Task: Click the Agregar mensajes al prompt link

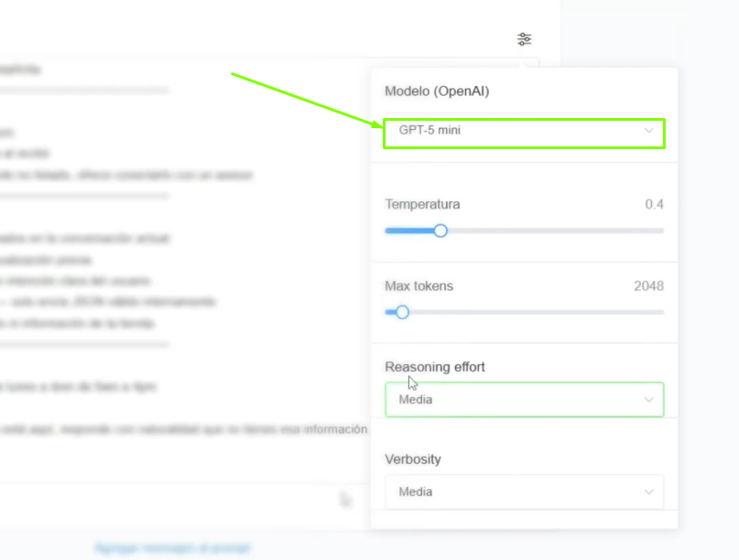Action: (173, 548)
